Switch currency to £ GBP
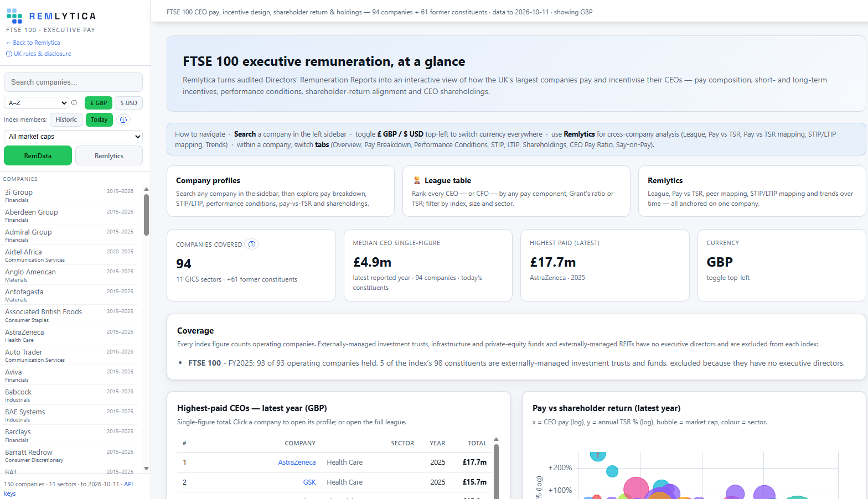 [99, 103]
